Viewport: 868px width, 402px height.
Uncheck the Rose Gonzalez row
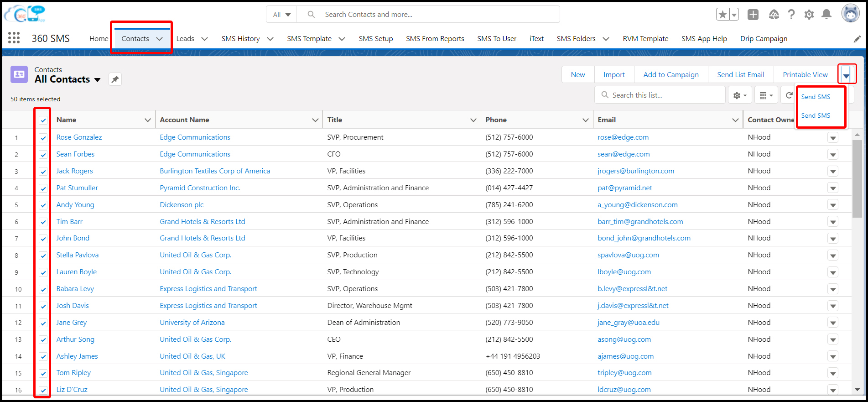(x=43, y=138)
